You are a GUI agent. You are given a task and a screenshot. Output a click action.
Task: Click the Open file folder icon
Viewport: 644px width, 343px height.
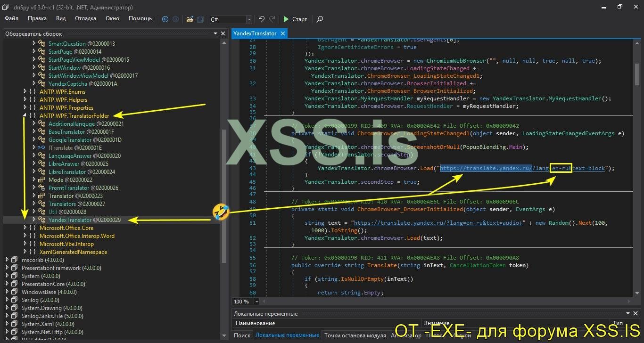click(190, 19)
